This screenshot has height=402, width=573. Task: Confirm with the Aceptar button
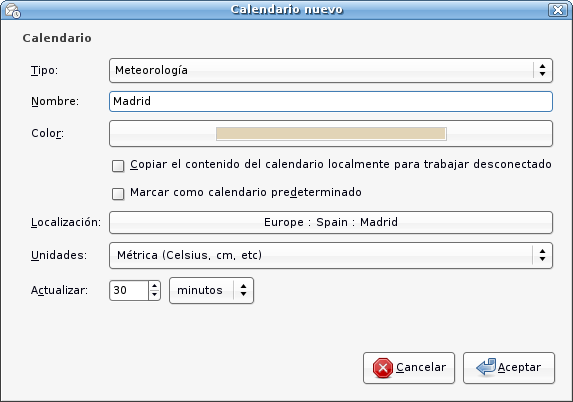pyautogui.click(x=509, y=368)
